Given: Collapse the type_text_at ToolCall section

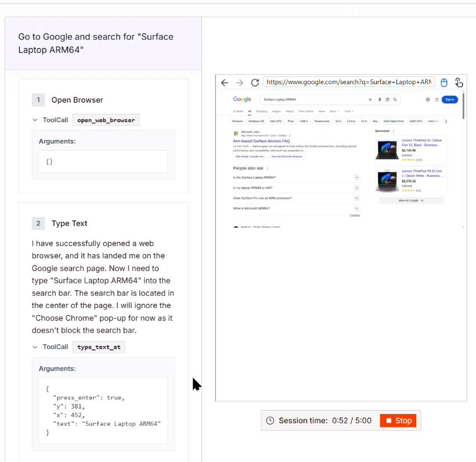Looking at the screenshot, I should (35, 347).
